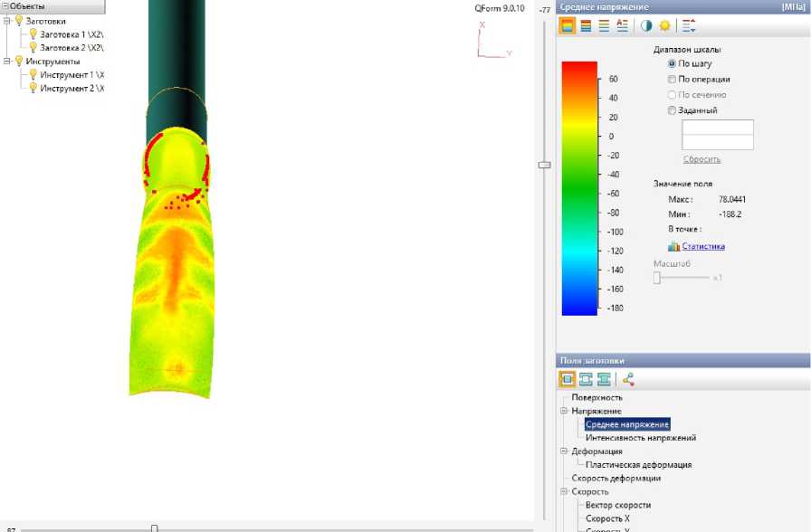Viewport: 811px width, 532px height.
Task: Select Интенсивность напряжений field
Action: click(640, 438)
